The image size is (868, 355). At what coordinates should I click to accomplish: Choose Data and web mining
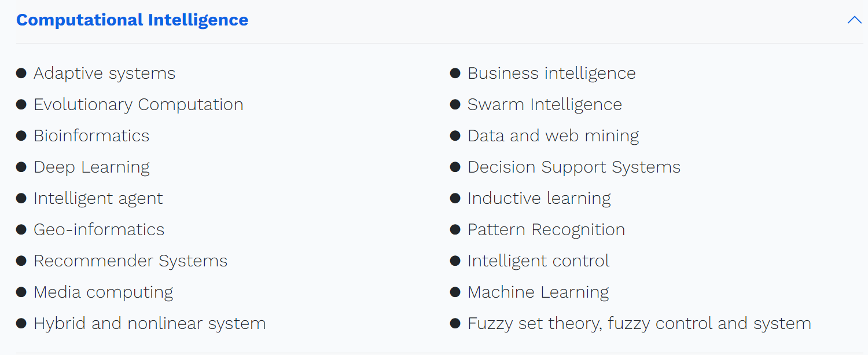pos(553,136)
